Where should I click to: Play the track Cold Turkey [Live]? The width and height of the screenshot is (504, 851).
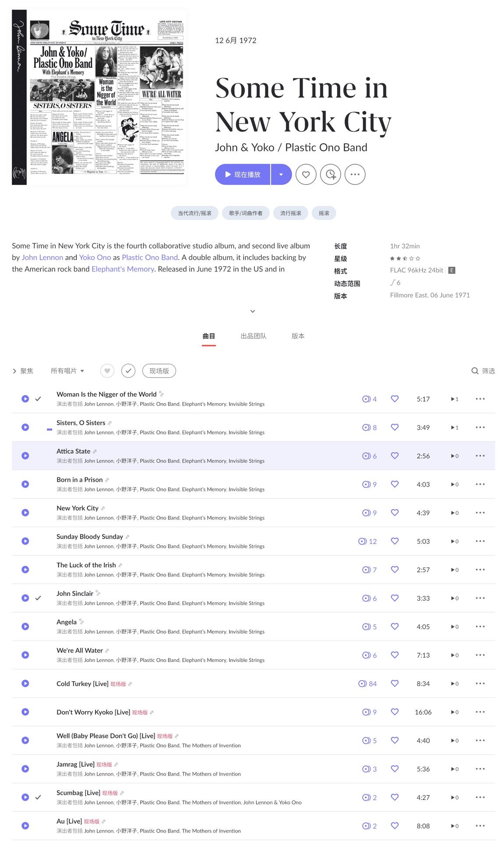25,684
